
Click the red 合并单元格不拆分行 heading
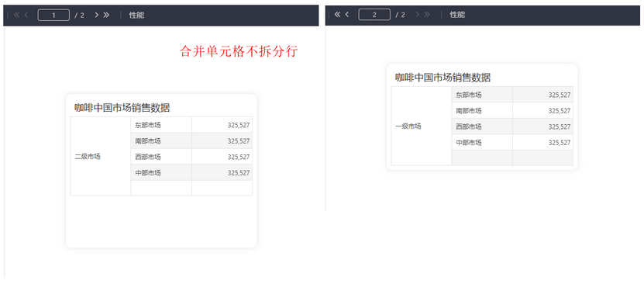[239, 51]
